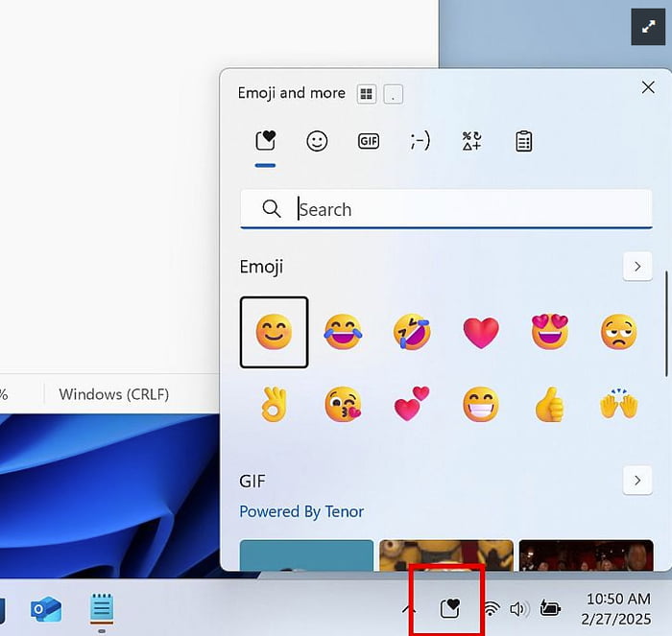The width and height of the screenshot is (672, 636).
Task: Click the battery tray icon
Action: coord(550,608)
